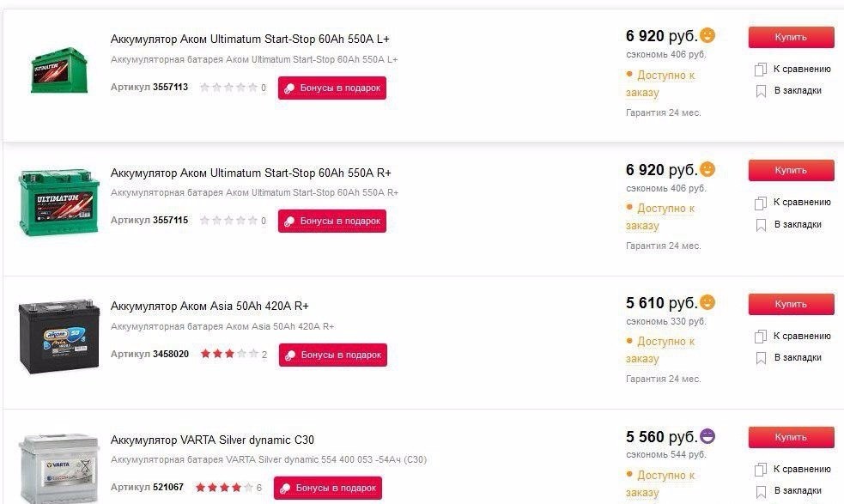Click star rating of Аком Asia battery
844x504 pixels.
229,354
